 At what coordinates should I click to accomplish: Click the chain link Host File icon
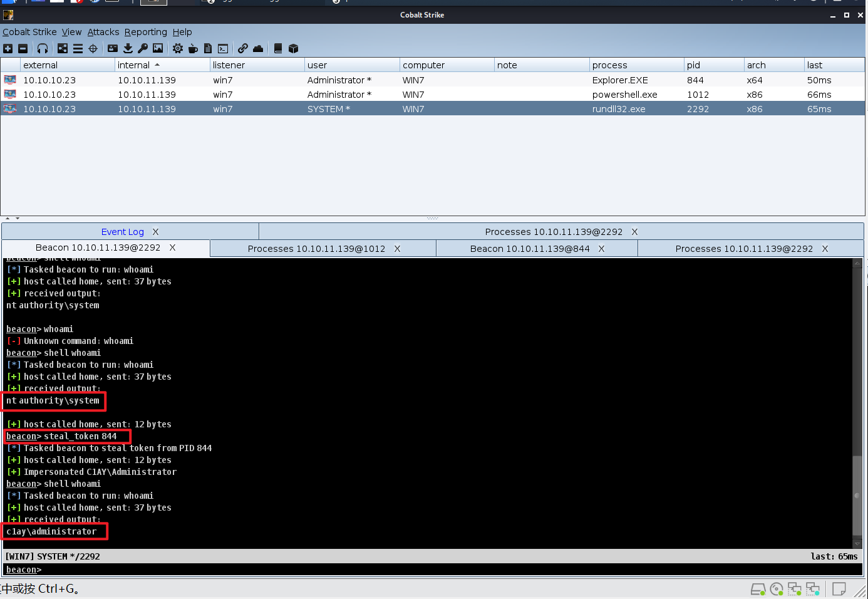243,48
